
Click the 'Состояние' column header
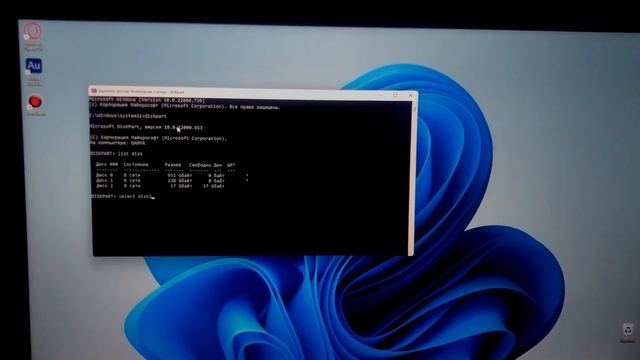(x=136, y=164)
